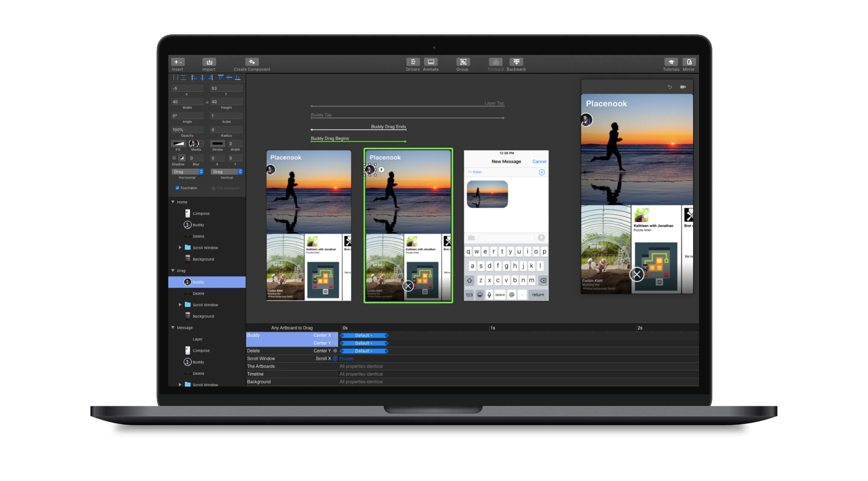Screen dimensions: 868x481
Task: Click the Buddy Center Y Default animation bar
Action: tap(364, 343)
